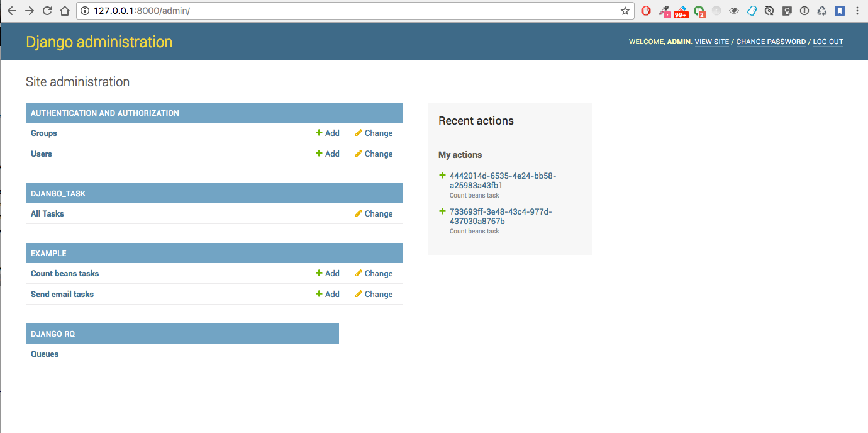View site info icon in address bar
The width and height of the screenshot is (868, 433).
[x=86, y=11]
